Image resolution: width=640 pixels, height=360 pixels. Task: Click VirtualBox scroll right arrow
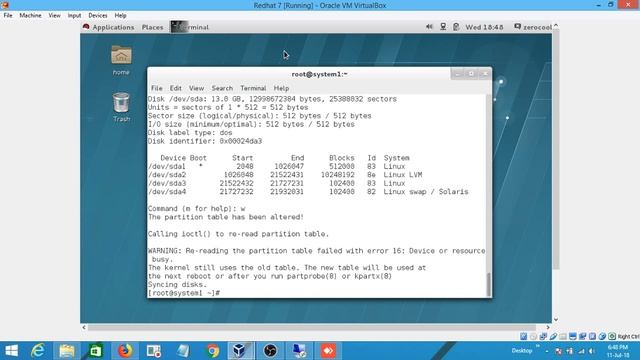(x=548, y=327)
